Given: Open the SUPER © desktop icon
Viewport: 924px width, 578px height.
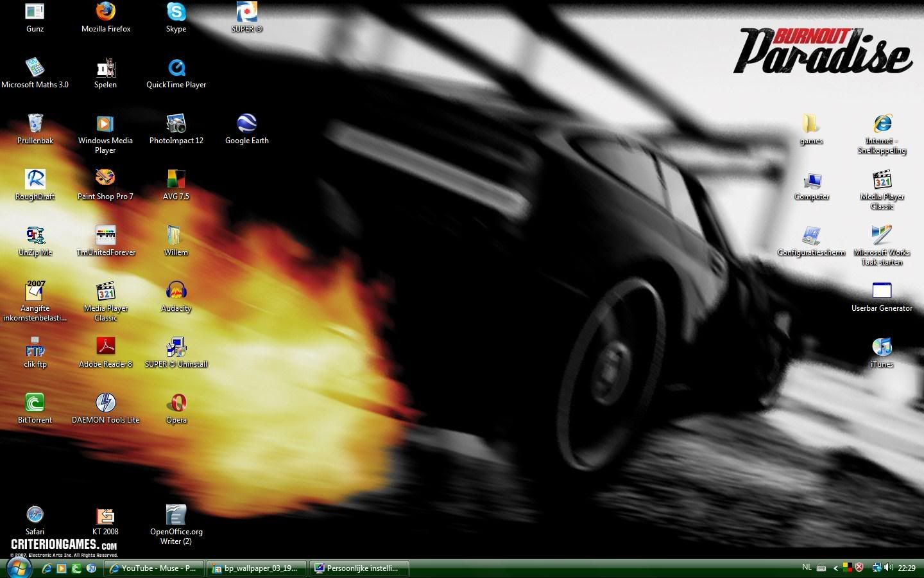Looking at the screenshot, I should [x=246, y=17].
